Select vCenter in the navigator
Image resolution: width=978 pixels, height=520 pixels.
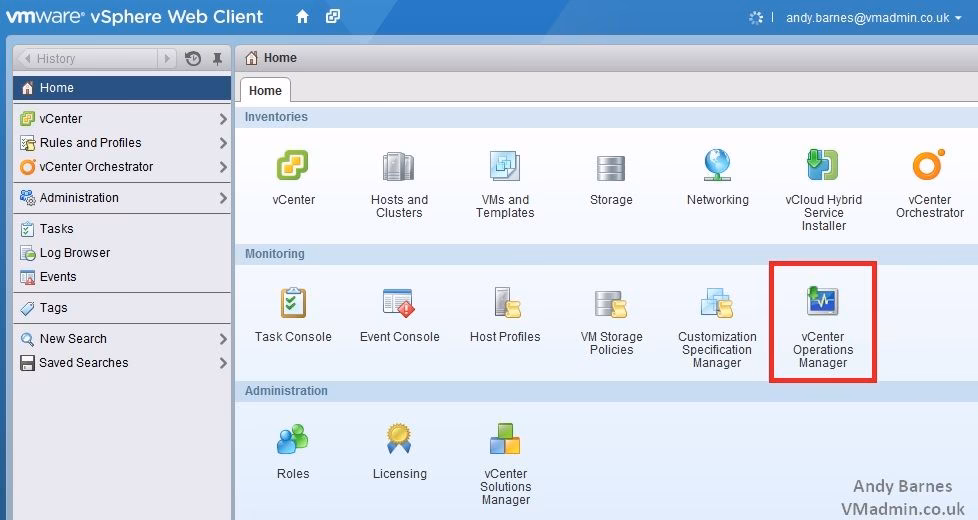click(122, 118)
